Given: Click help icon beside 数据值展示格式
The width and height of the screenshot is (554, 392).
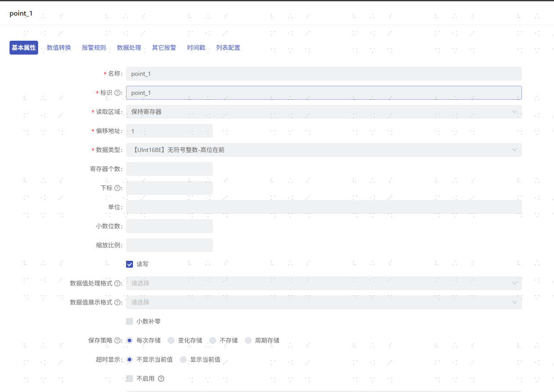Looking at the screenshot, I should pos(117,302).
